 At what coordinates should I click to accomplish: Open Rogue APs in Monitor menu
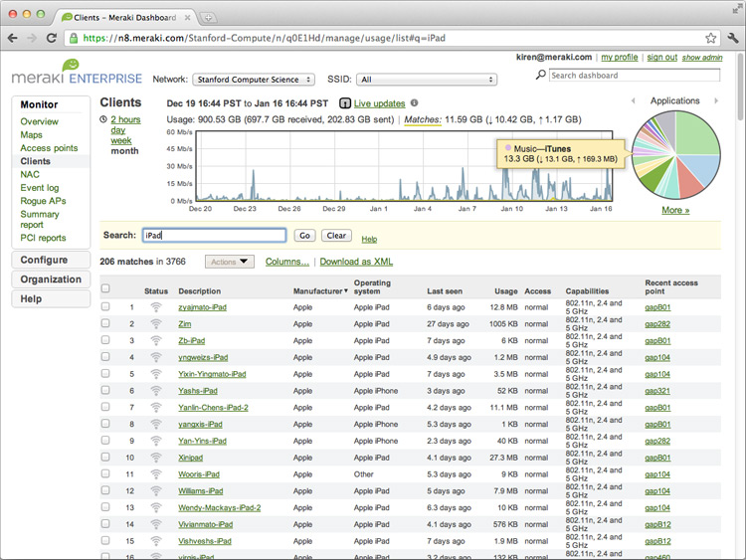click(43, 201)
